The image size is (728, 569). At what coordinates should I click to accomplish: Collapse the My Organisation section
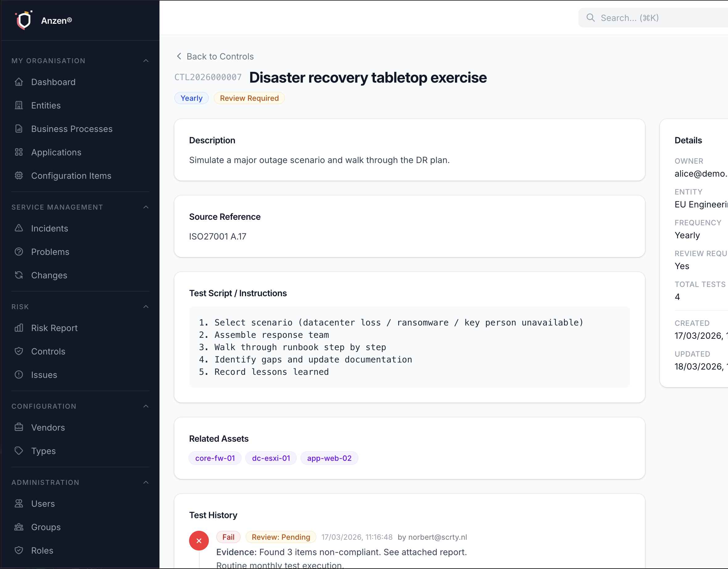[x=146, y=61]
